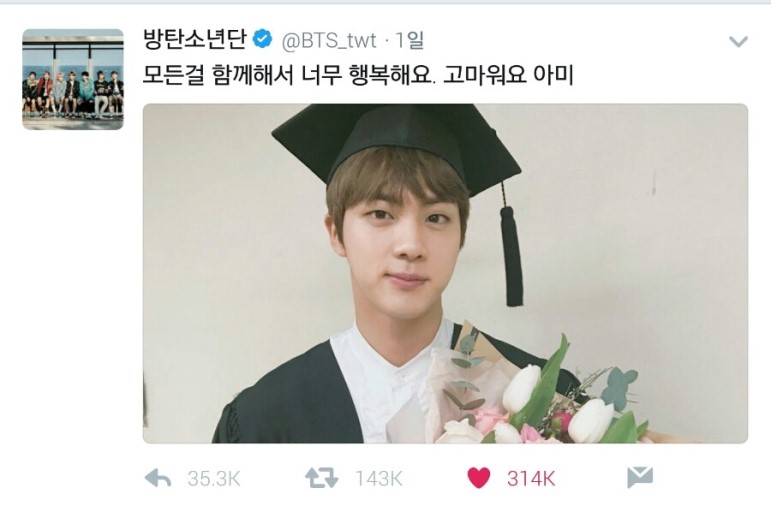Open the 방탄소년단 profile avatar
This screenshot has height=512, width=771.
coord(73,79)
